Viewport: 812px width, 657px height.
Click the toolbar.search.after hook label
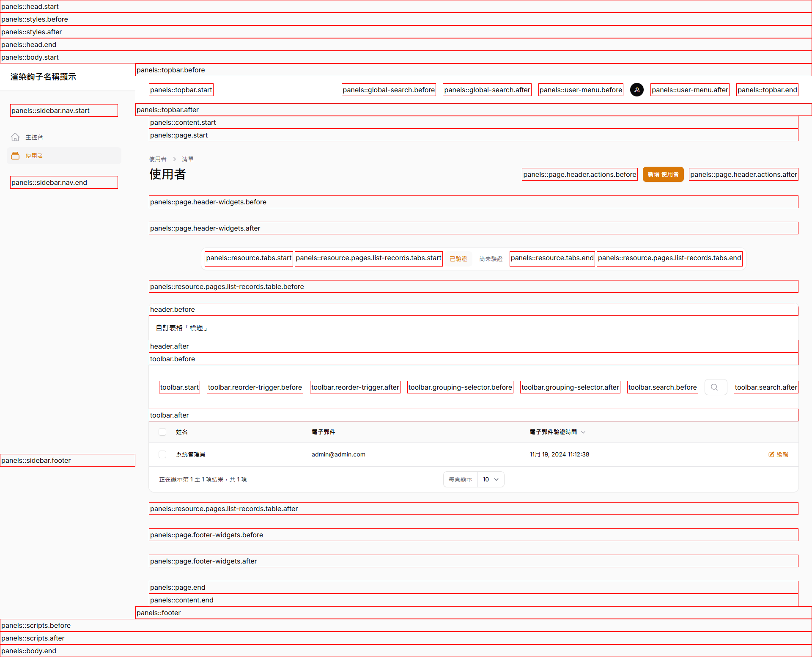tap(766, 387)
